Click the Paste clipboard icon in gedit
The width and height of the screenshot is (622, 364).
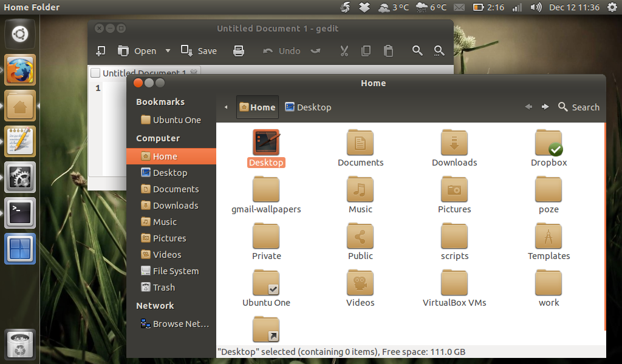click(388, 51)
